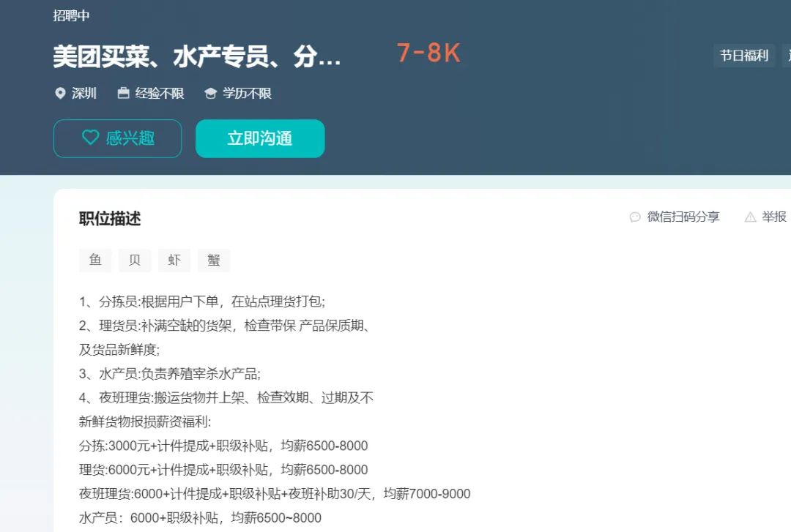Image resolution: width=791 pixels, height=532 pixels.
Task: Expand the partially visible tag after 节日福利
Action: pos(787,55)
